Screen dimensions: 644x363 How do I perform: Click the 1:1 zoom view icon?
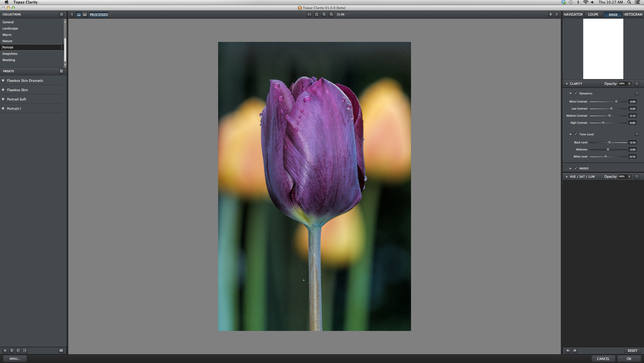(x=309, y=14)
